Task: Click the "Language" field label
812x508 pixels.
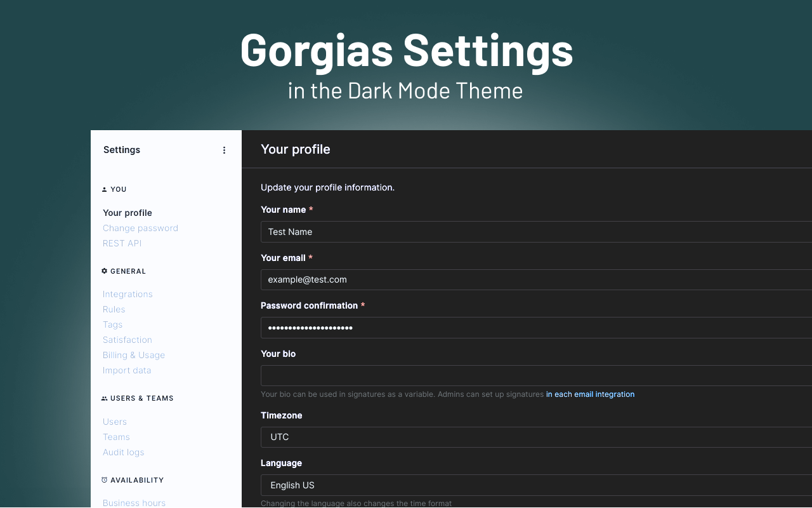Action: 281,463
